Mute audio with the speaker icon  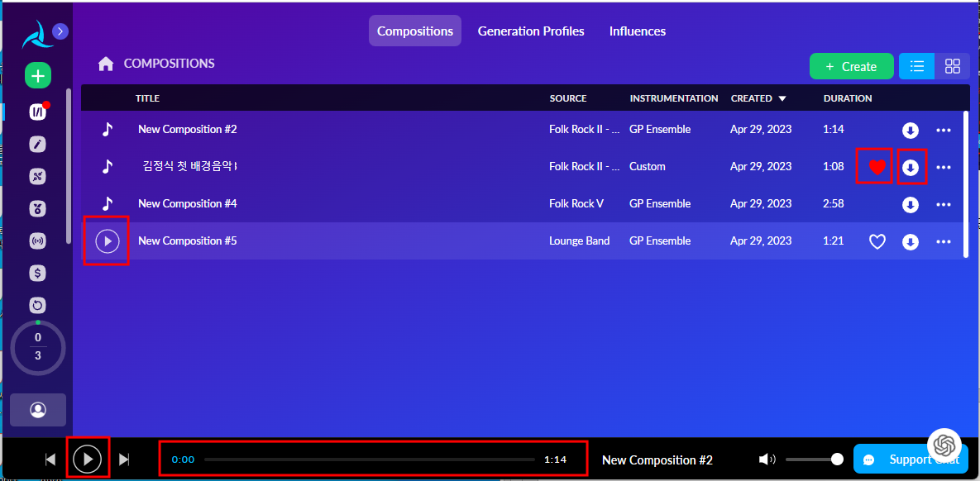tap(767, 460)
